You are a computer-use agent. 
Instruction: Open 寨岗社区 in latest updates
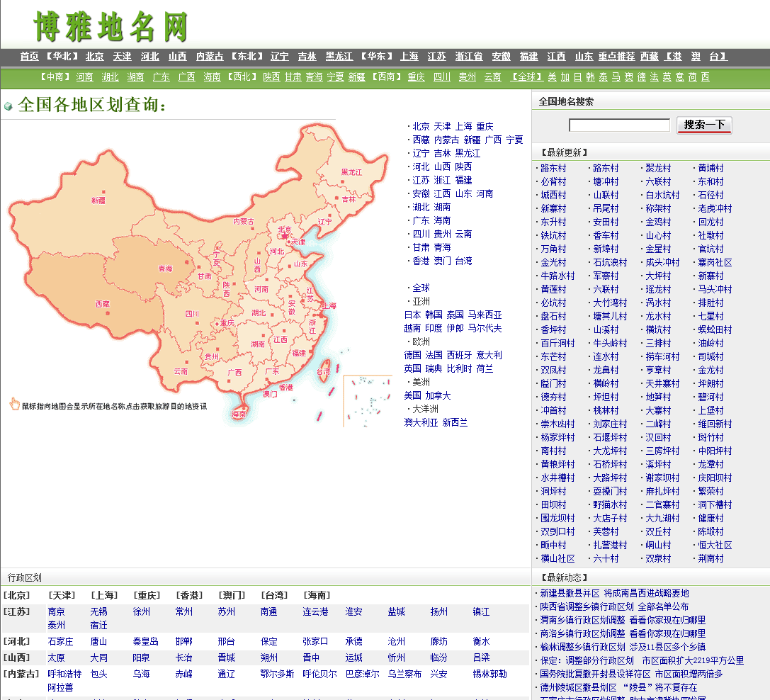click(x=715, y=262)
